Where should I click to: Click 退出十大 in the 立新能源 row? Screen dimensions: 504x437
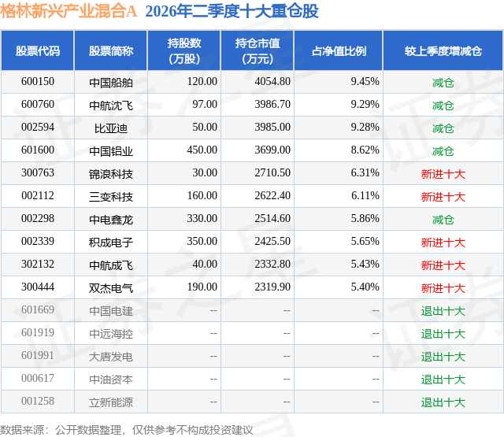pos(443,402)
